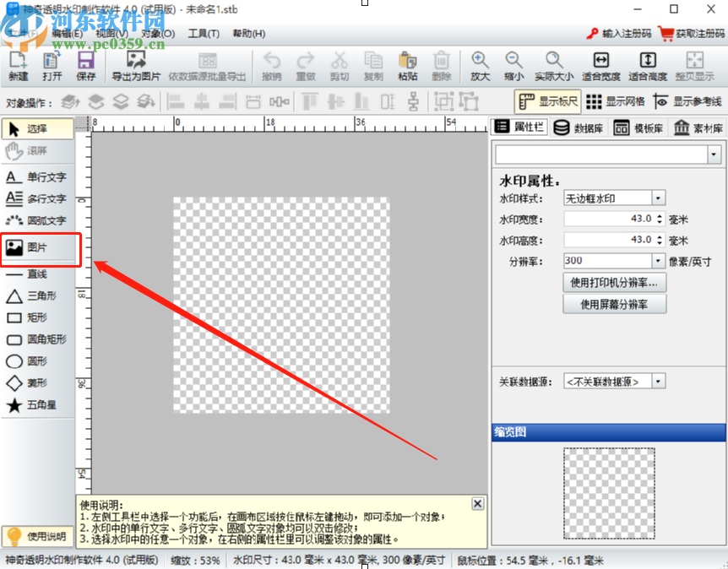Click the Delete (删除) trash icon
The width and height of the screenshot is (728, 569).
[441, 67]
